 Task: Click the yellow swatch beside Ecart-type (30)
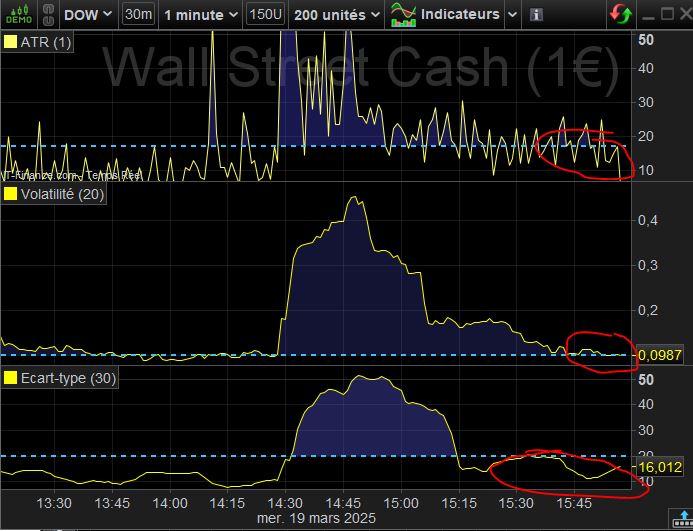(10, 378)
